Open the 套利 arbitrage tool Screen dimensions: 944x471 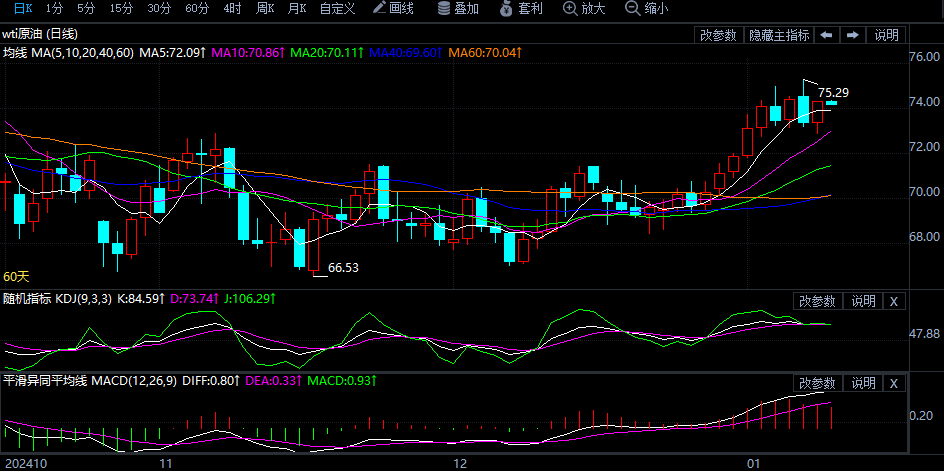521,9
